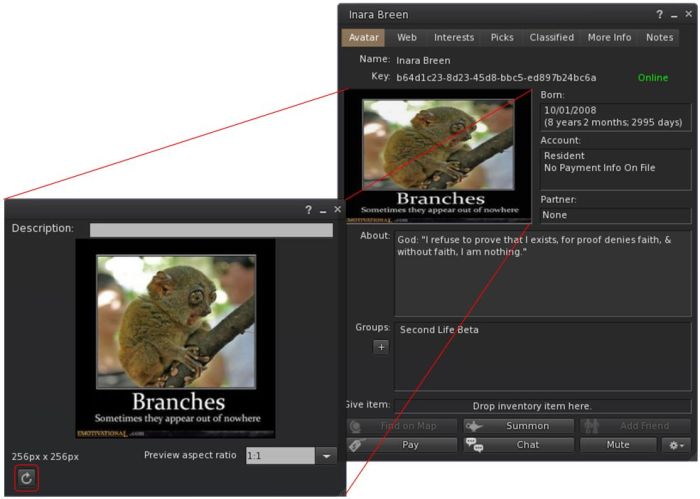The width and height of the screenshot is (700, 499).
Task: Click the refresh texture icon button
Action: (x=26, y=478)
